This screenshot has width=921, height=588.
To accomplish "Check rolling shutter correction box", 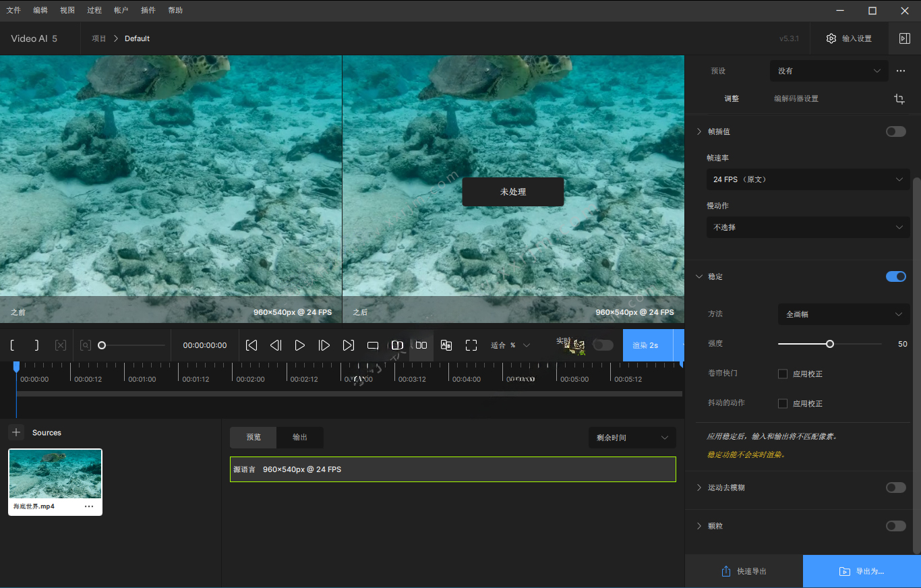I will (783, 374).
